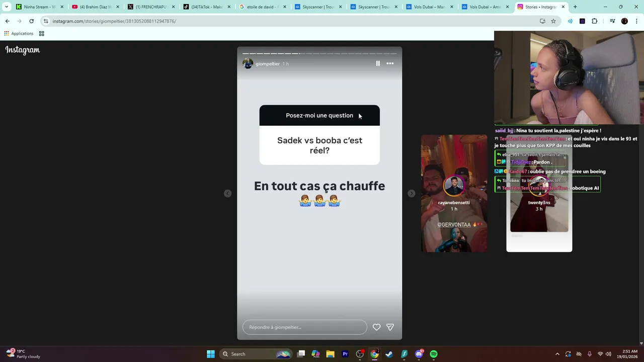Viewport: 644px width, 362px height.
Task: Open tab groups grid icon
Action: [42, 34]
